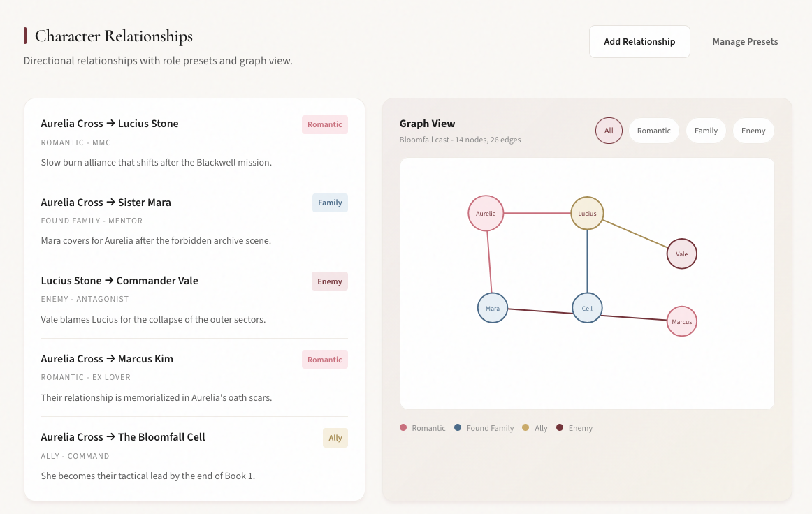Filter graph by Romantic relationships

(x=653, y=131)
